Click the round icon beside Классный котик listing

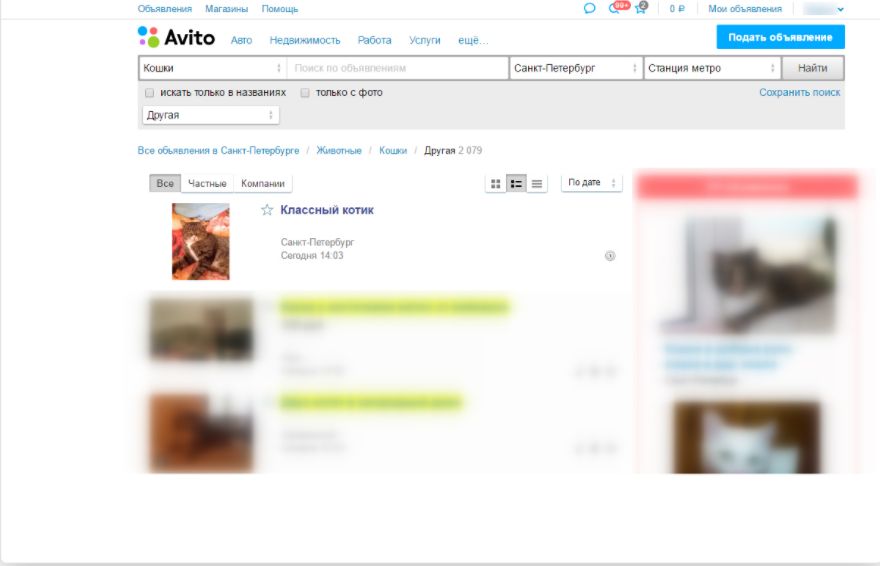coord(610,256)
